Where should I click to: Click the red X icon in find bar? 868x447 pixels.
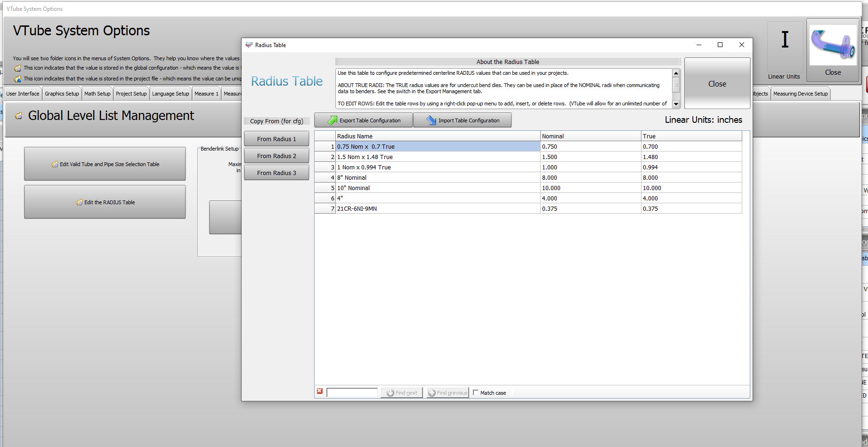[320, 391]
